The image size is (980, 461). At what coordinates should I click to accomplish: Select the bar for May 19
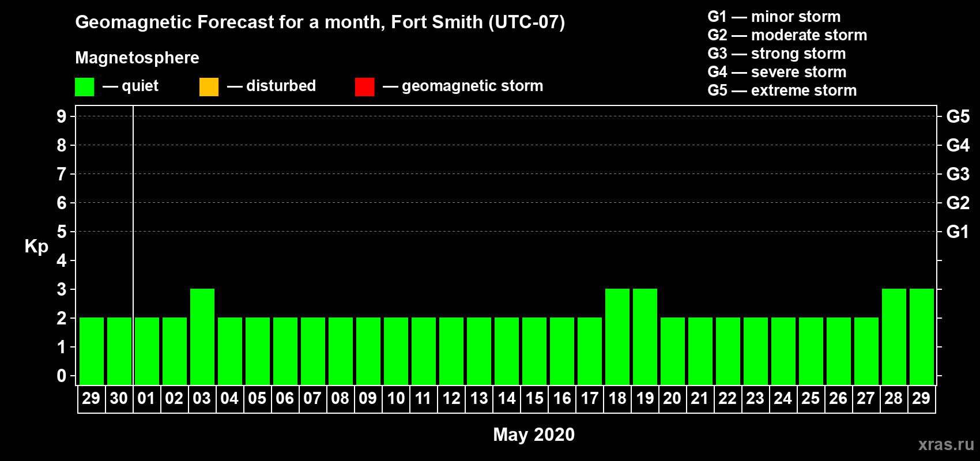coord(645,337)
